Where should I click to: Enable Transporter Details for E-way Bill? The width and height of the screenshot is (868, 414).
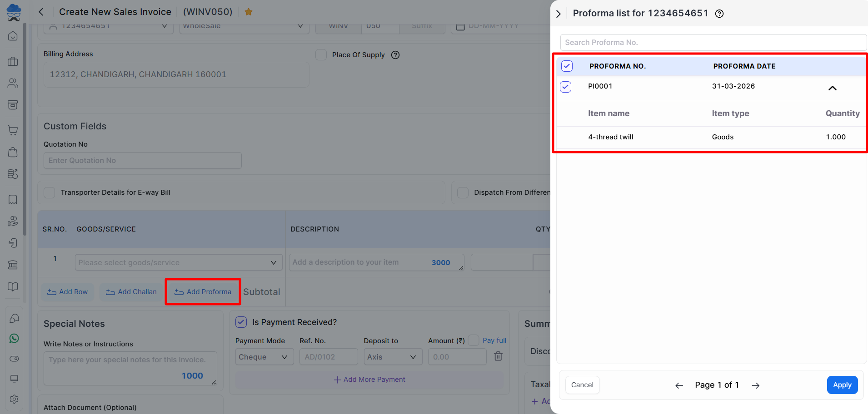pos(50,192)
